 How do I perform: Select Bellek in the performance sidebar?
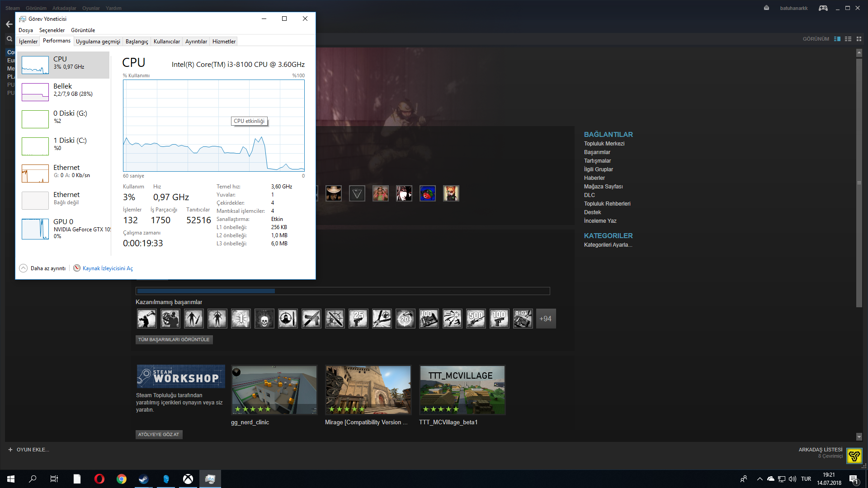pos(64,92)
